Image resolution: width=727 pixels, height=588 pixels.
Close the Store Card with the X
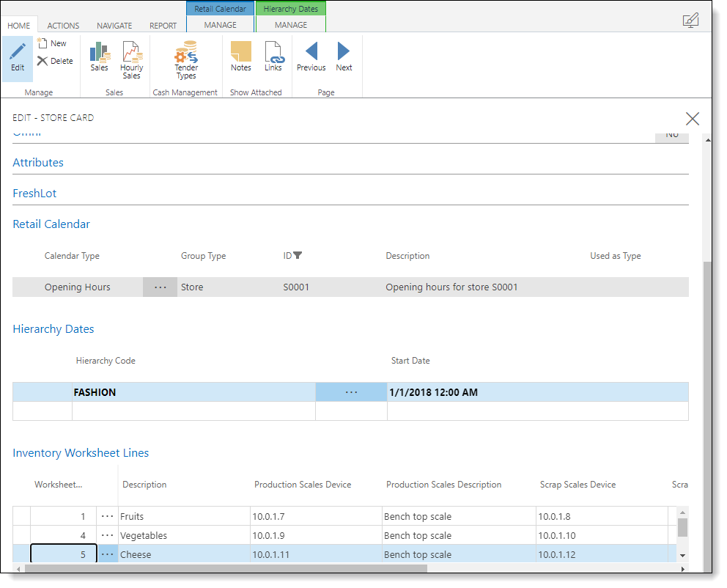click(x=693, y=119)
